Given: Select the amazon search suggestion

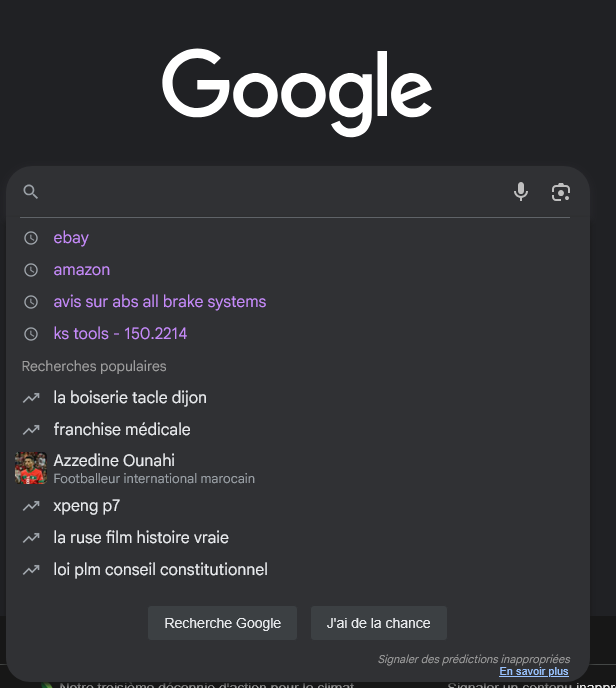Looking at the screenshot, I should click(82, 270).
